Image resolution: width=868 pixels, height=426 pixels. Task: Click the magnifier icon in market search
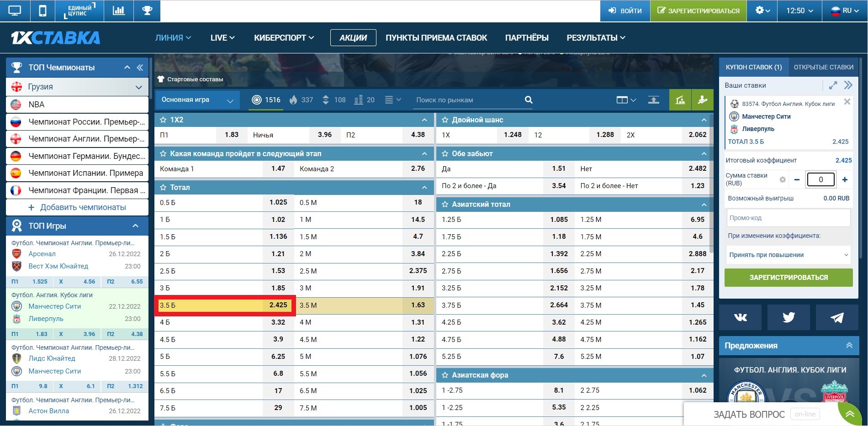[529, 100]
